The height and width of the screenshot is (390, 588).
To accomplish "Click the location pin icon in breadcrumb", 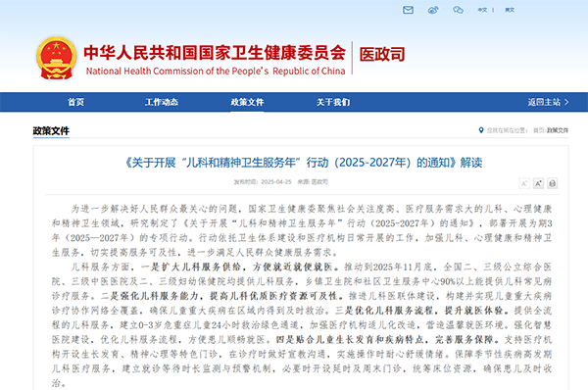I will [x=481, y=130].
